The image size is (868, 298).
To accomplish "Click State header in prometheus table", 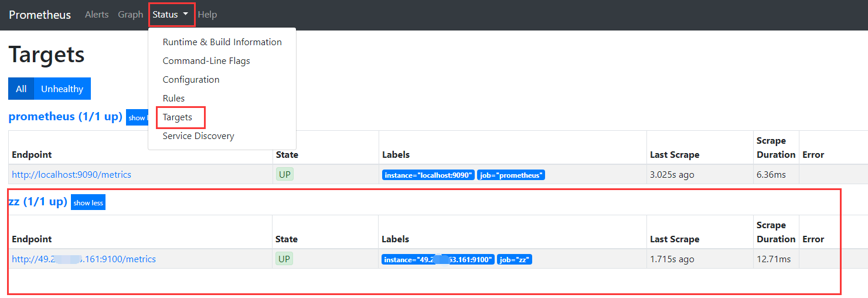I will click(x=287, y=155).
